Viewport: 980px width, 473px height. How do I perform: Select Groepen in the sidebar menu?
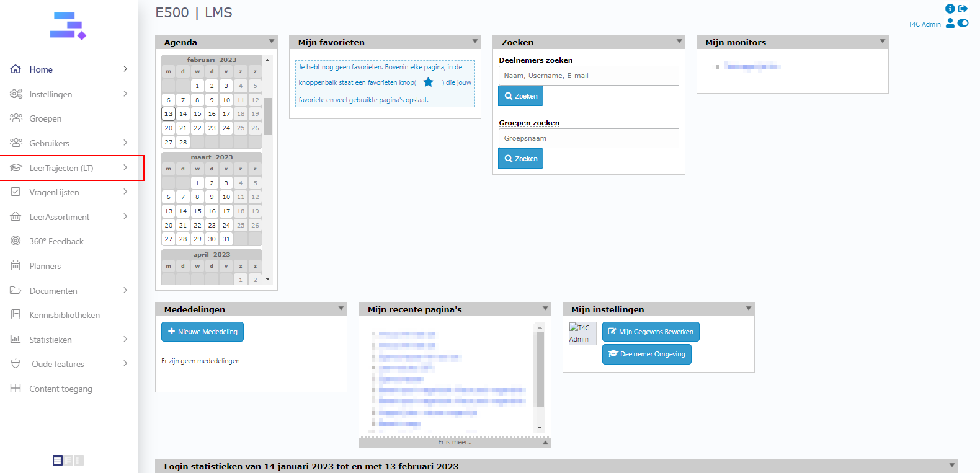tap(45, 118)
